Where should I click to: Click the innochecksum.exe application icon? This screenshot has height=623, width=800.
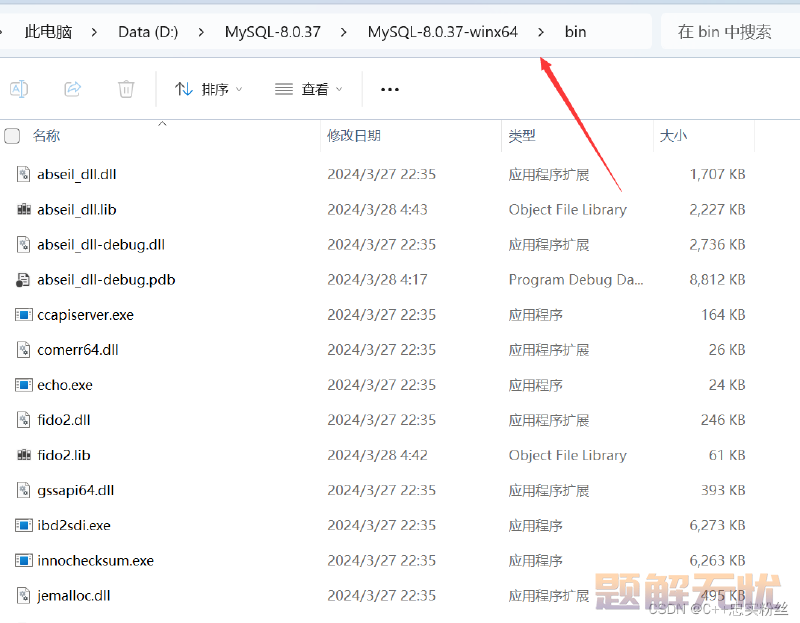(x=23, y=560)
